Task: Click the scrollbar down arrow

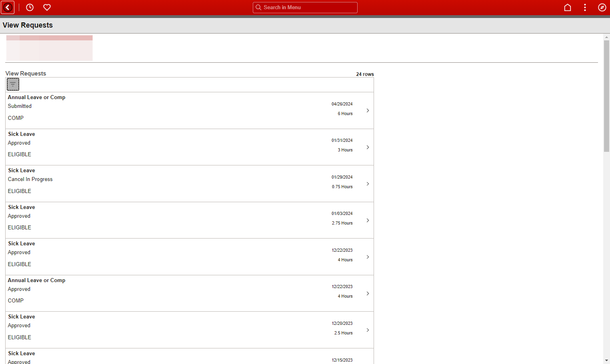Action: pyautogui.click(x=606, y=360)
